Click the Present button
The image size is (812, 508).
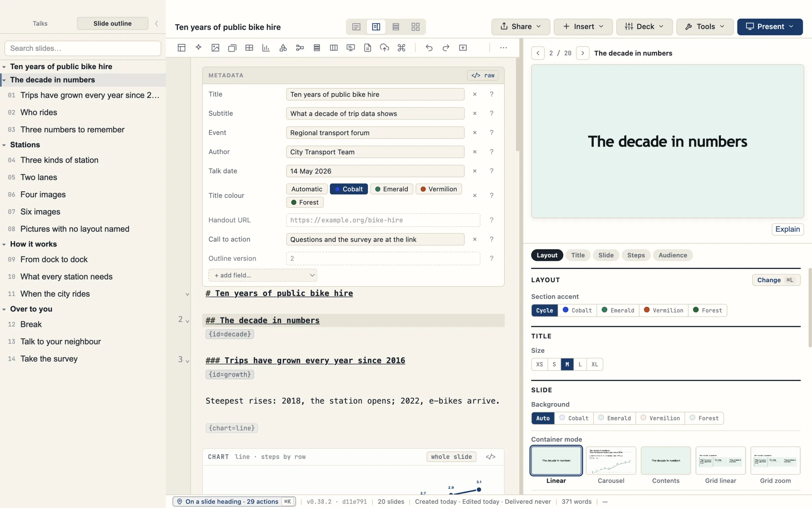click(770, 27)
